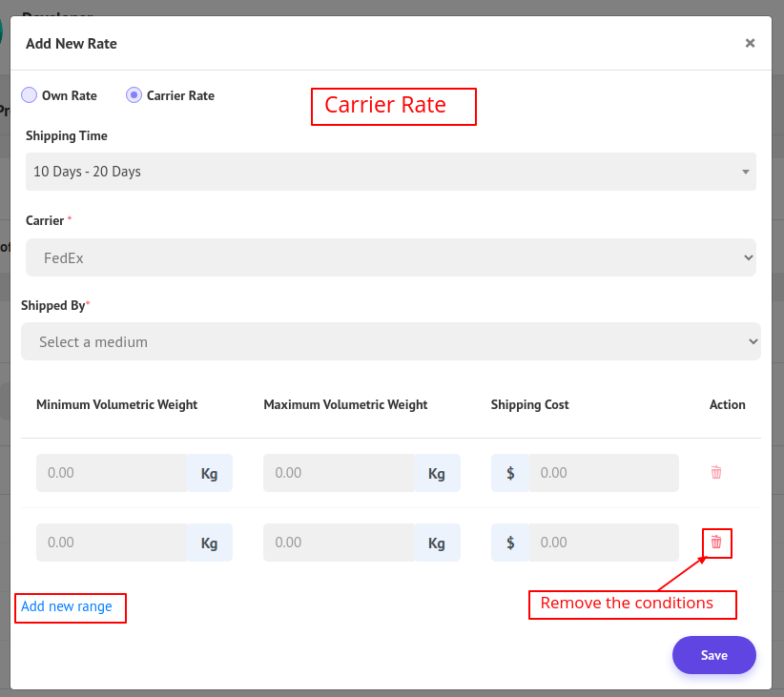Select the Carrier Rate radio option
Image resolution: width=784 pixels, height=697 pixels.
click(x=134, y=95)
